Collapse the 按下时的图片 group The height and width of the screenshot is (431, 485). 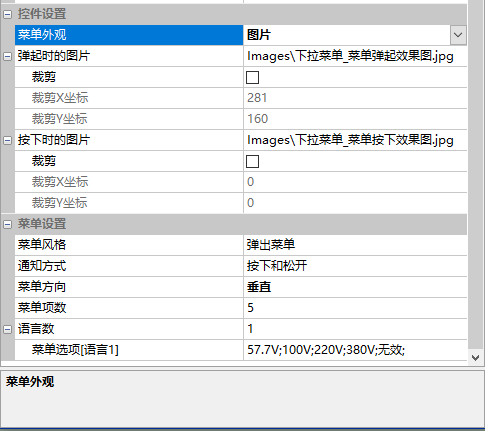coord(7,140)
